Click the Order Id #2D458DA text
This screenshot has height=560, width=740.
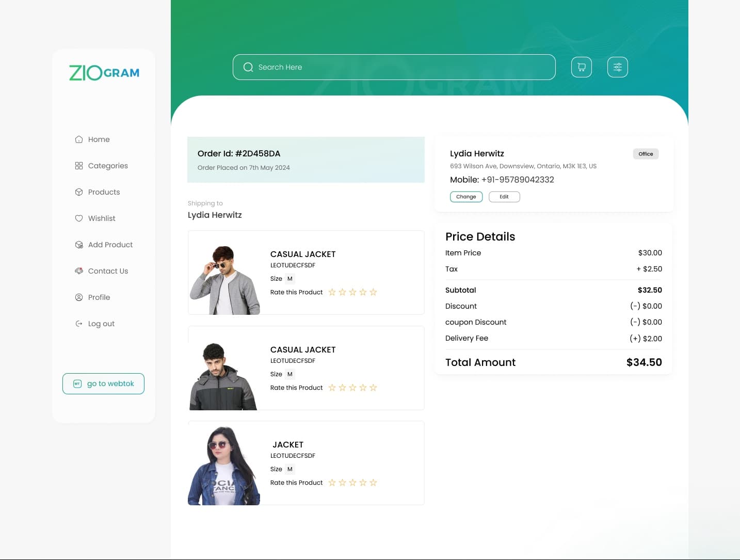coord(239,153)
